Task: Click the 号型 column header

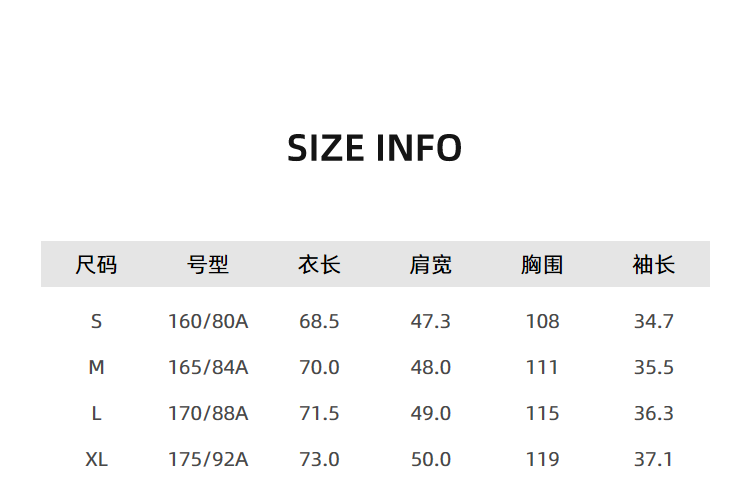Action: tap(208, 265)
